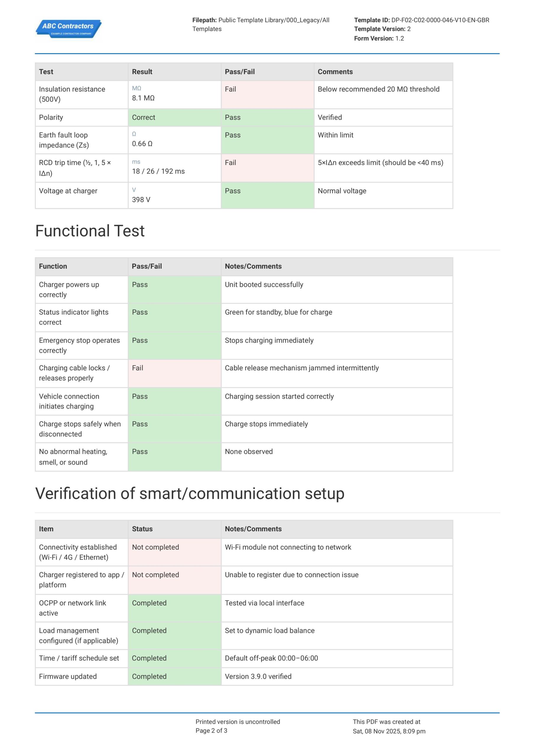The height and width of the screenshot is (756, 535).
Task: Click the green Correct cell for Polarity
Action: [x=174, y=118]
